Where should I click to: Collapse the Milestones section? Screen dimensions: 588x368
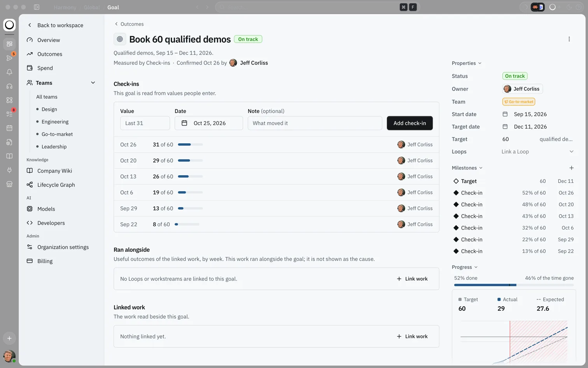(467, 168)
